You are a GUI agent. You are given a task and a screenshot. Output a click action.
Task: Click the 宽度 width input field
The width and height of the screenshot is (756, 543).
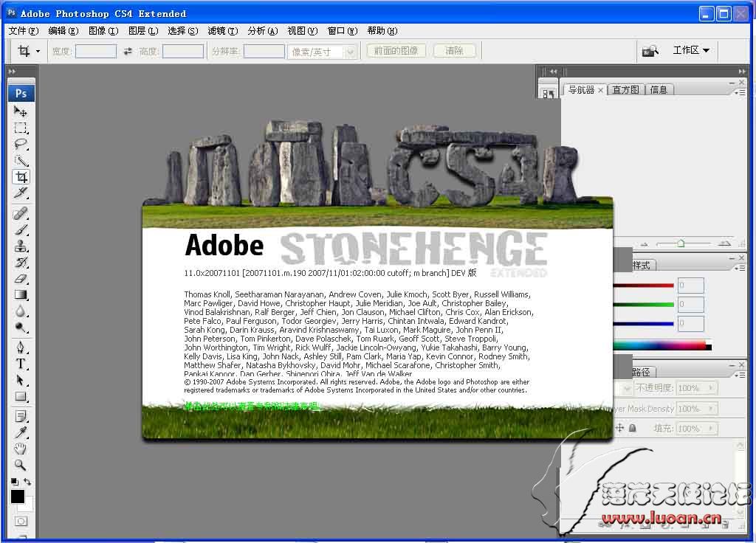pos(96,51)
